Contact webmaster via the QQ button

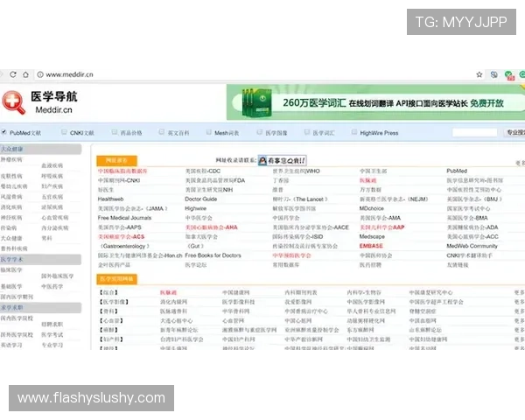pyautogui.click(x=283, y=160)
